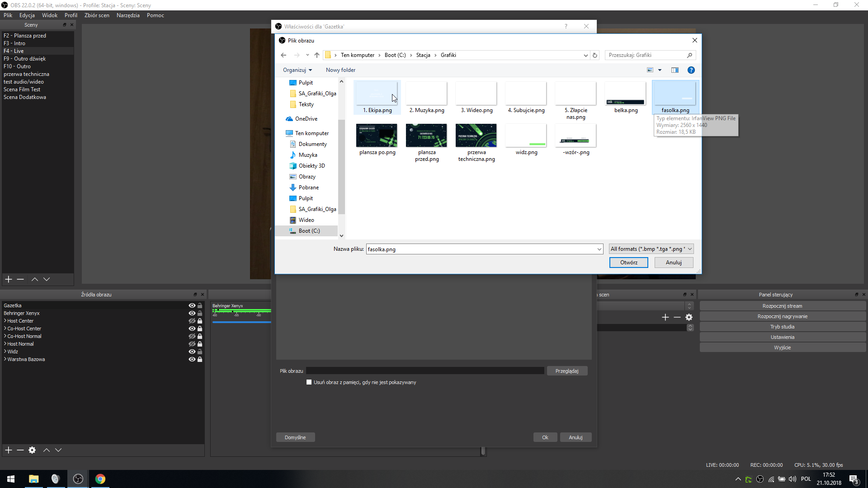Show the hidden Host Center source
Image resolution: width=868 pixels, height=488 pixels.
pos(192,321)
